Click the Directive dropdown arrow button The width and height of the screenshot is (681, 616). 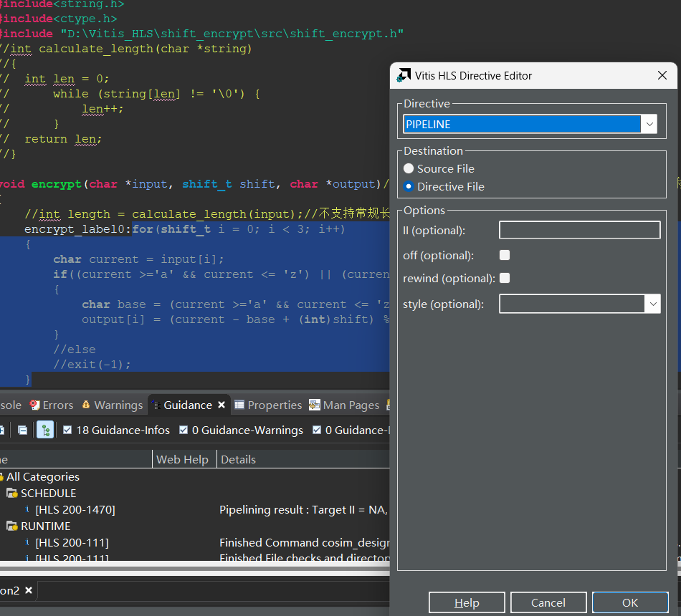point(649,124)
